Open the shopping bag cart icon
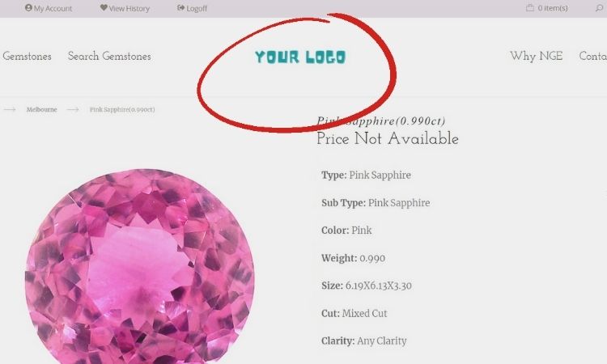This screenshot has height=364, width=607. point(530,7)
